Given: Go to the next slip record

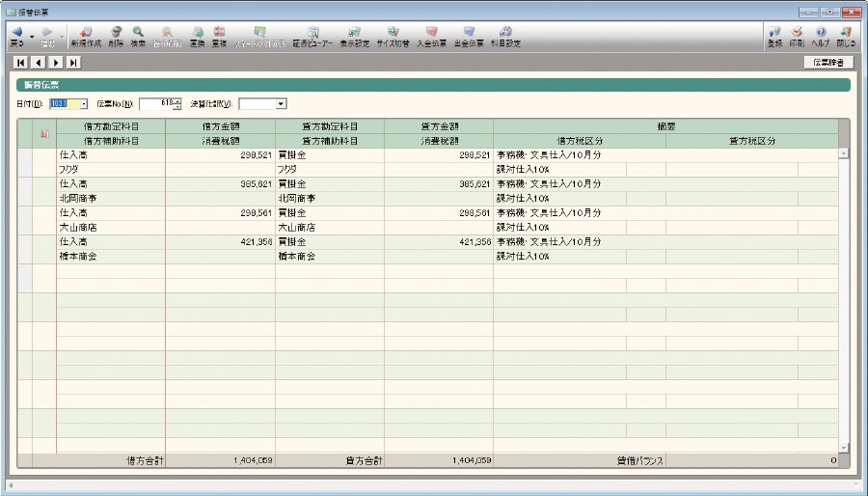Looking at the screenshot, I should point(55,63).
